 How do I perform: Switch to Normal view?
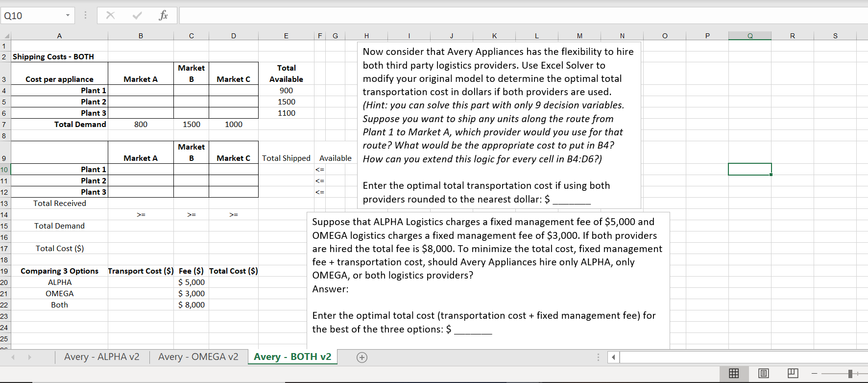(x=734, y=374)
